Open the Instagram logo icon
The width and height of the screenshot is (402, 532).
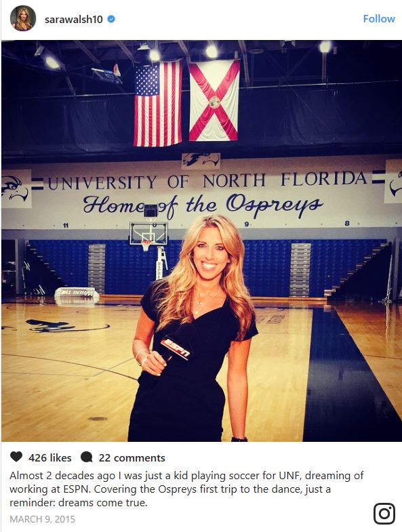click(384, 514)
